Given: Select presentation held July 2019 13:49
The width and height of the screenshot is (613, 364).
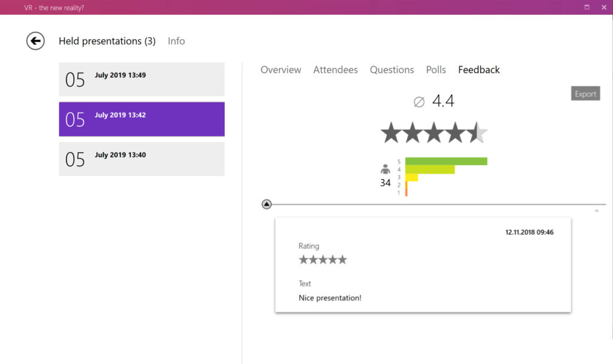Looking at the screenshot, I should pyautogui.click(x=142, y=80).
